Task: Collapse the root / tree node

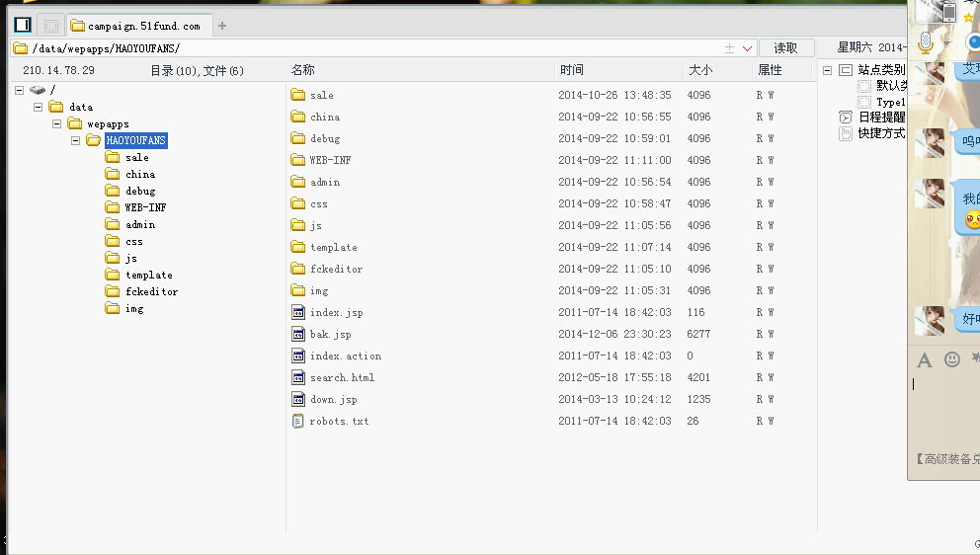Action: 20,90
